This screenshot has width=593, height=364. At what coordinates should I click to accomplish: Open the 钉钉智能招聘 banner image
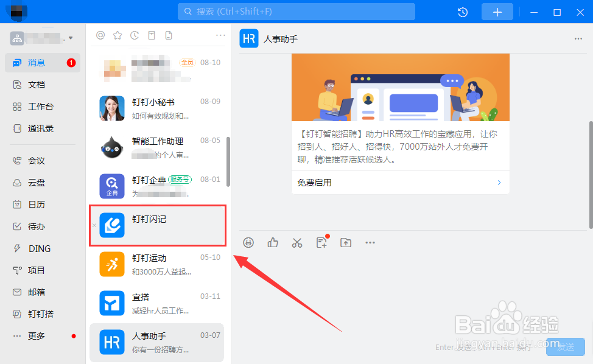pos(401,87)
